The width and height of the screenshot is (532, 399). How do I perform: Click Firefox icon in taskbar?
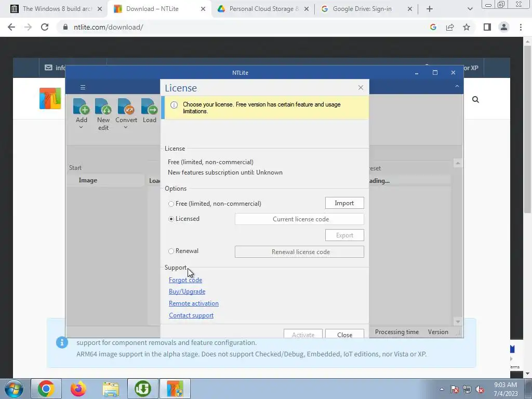click(x=78, y=389)
